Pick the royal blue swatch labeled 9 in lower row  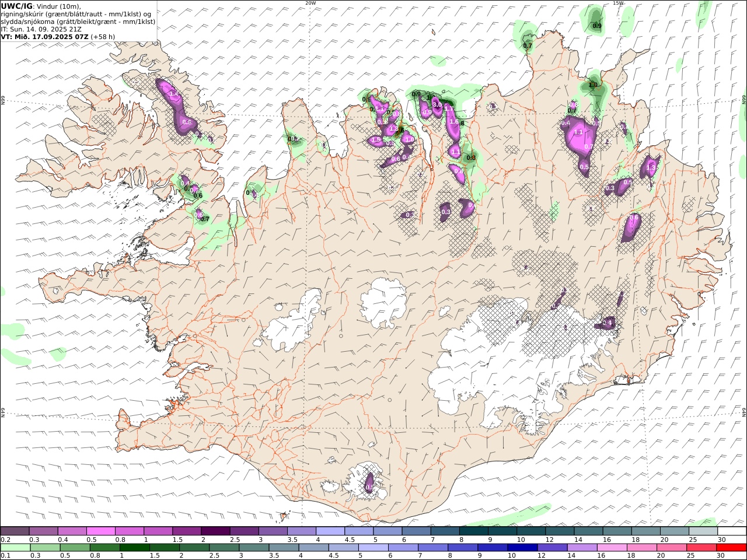[493, 548]
